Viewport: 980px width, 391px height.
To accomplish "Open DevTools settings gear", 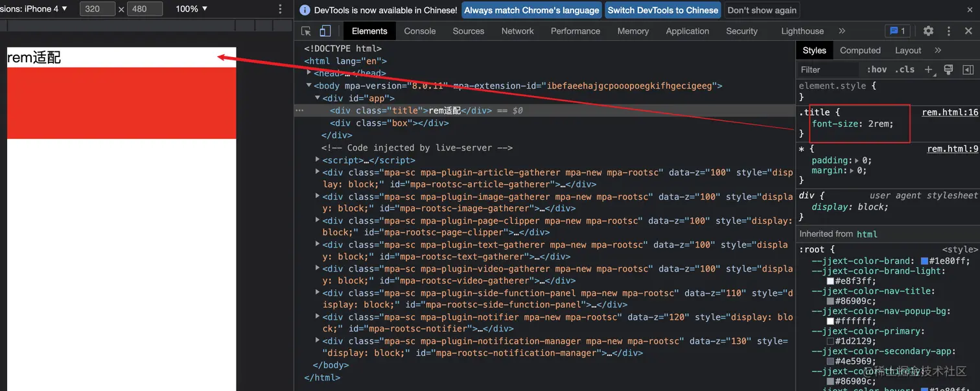I will pos(928,31).
